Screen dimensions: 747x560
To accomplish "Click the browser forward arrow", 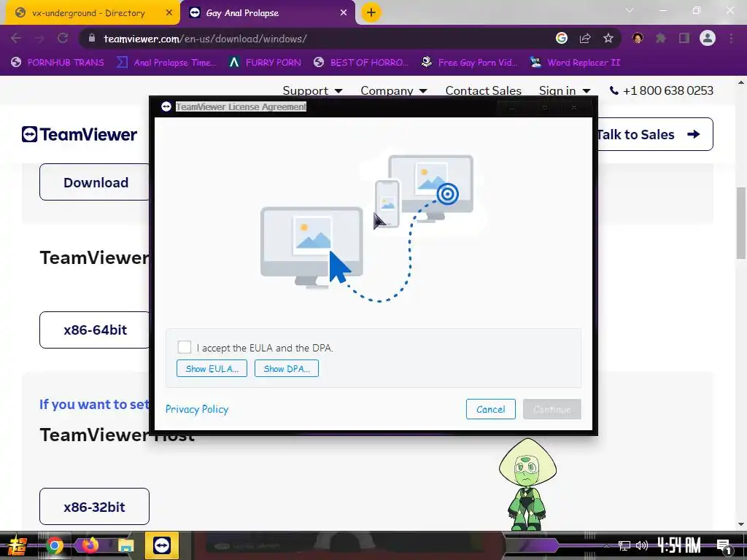I will pos(39,38).
